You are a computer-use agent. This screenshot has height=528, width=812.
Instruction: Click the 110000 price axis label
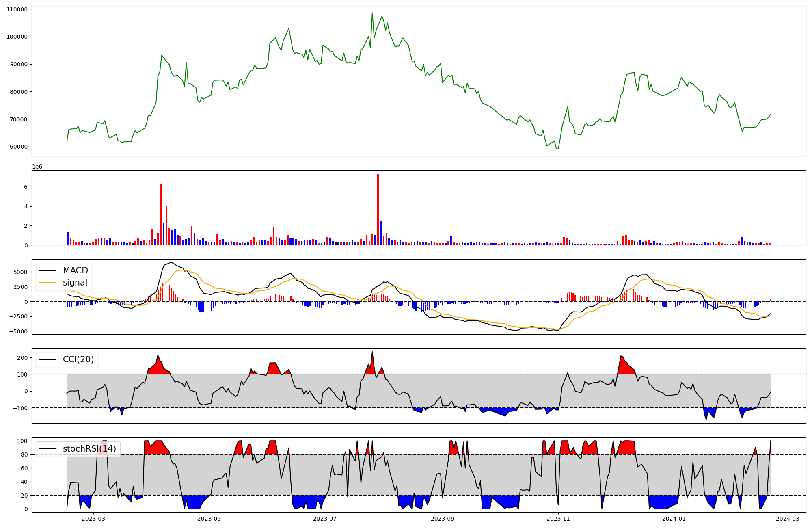(x=17, y=9)
